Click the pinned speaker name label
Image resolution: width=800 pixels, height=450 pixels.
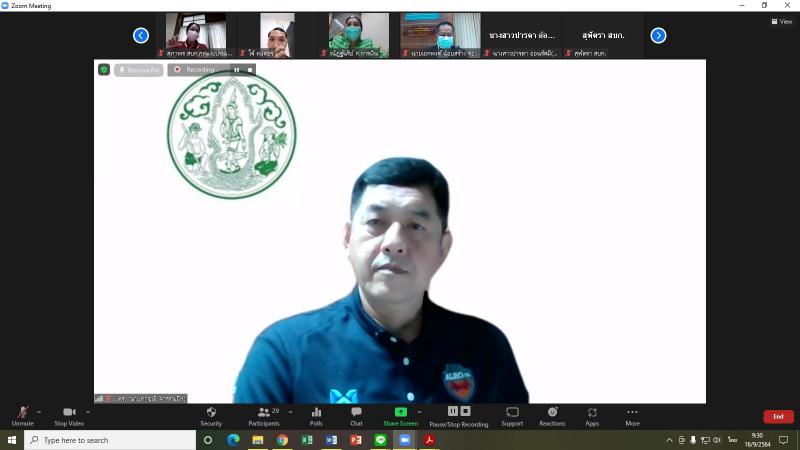pos(141,398)
